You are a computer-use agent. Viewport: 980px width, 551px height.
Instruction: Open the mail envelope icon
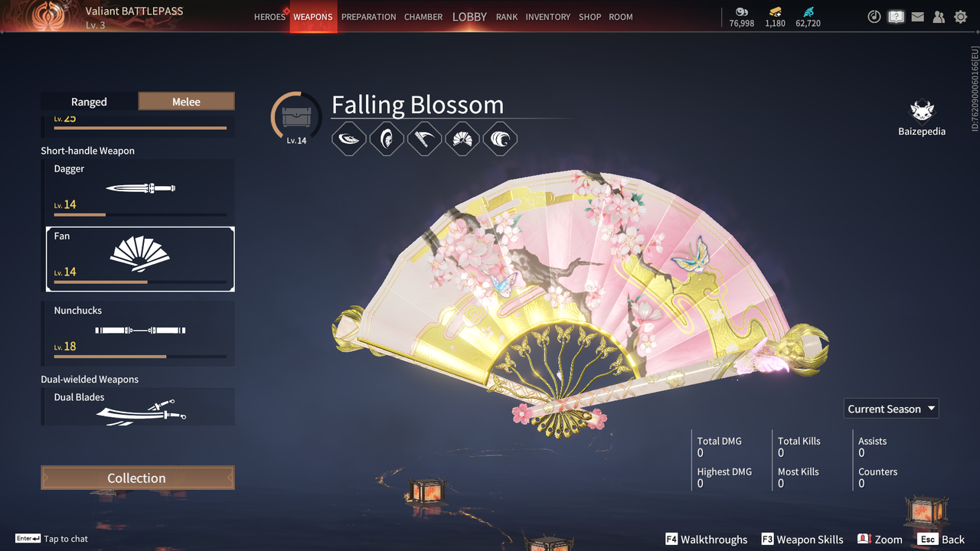917,17
